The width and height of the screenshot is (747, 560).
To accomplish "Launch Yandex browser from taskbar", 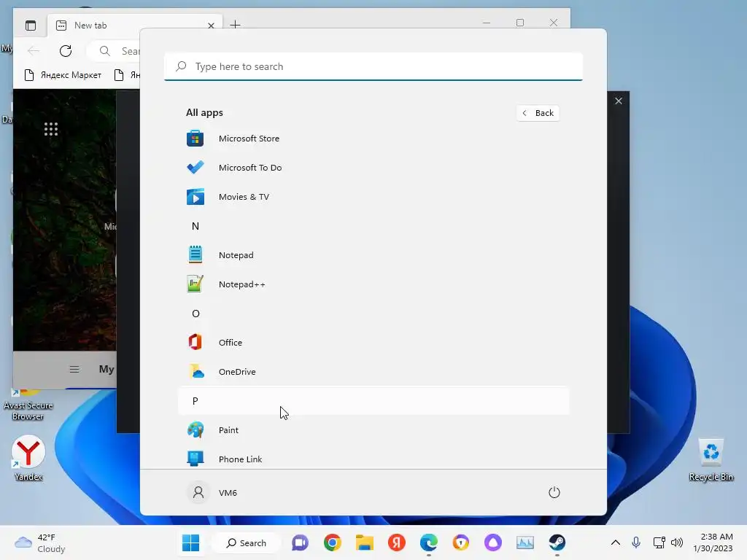I will pyautogui.click(x=396, y=542).
